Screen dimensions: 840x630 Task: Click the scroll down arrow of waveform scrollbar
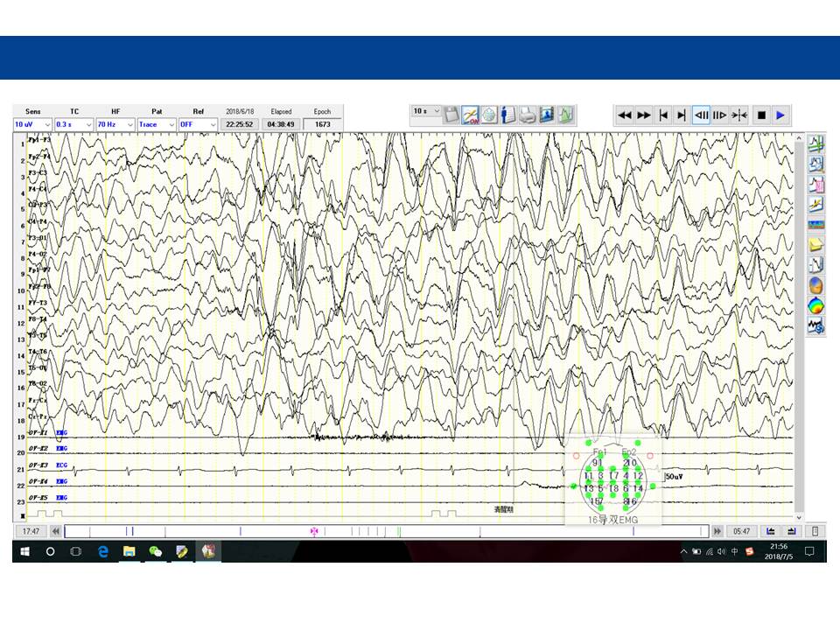tap(799, 517)
